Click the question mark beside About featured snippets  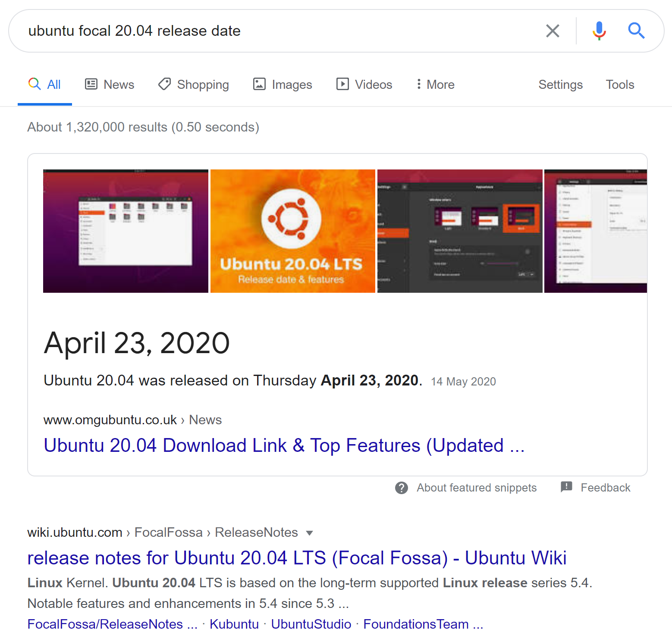click(402, 488)
